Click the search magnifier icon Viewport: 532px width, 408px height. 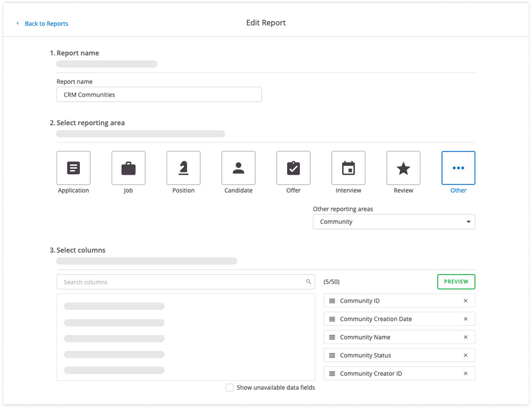tap(309, 282)
